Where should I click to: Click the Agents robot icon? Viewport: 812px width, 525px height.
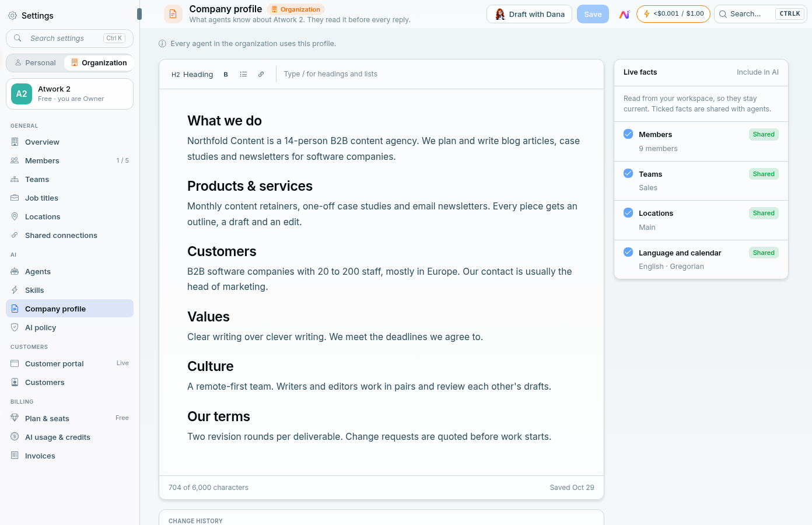[15, 271]
